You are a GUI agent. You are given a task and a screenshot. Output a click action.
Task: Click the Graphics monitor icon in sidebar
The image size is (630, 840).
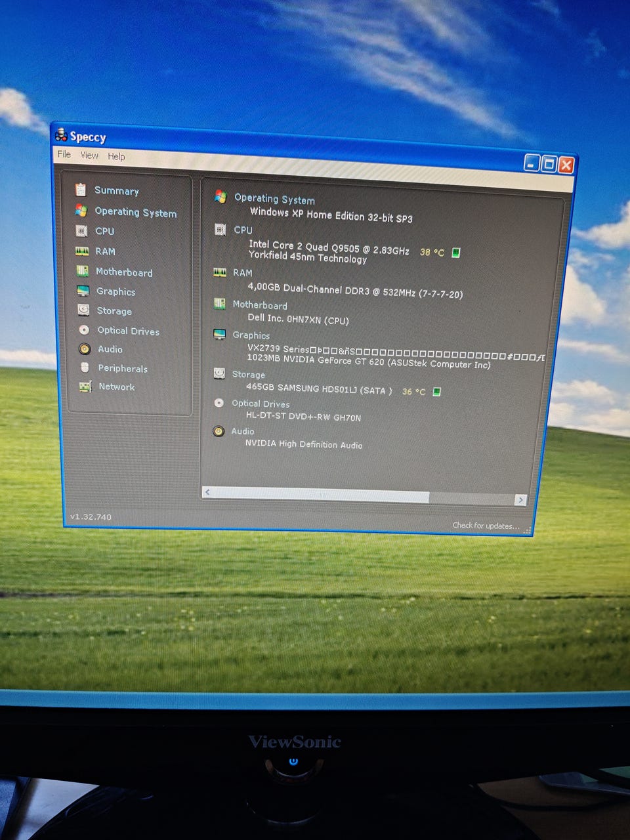coord(83,291)
